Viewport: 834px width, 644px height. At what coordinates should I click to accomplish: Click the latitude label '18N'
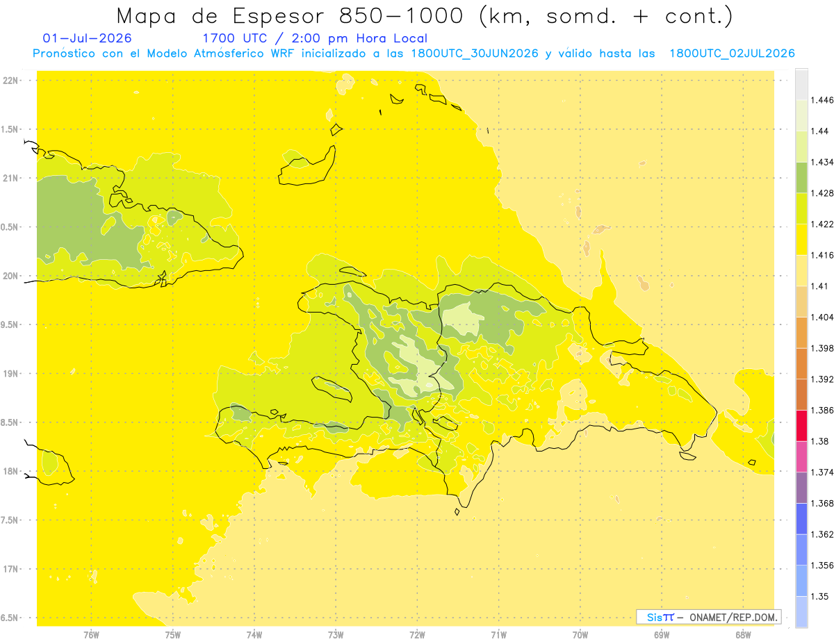[x=10, y=471]
